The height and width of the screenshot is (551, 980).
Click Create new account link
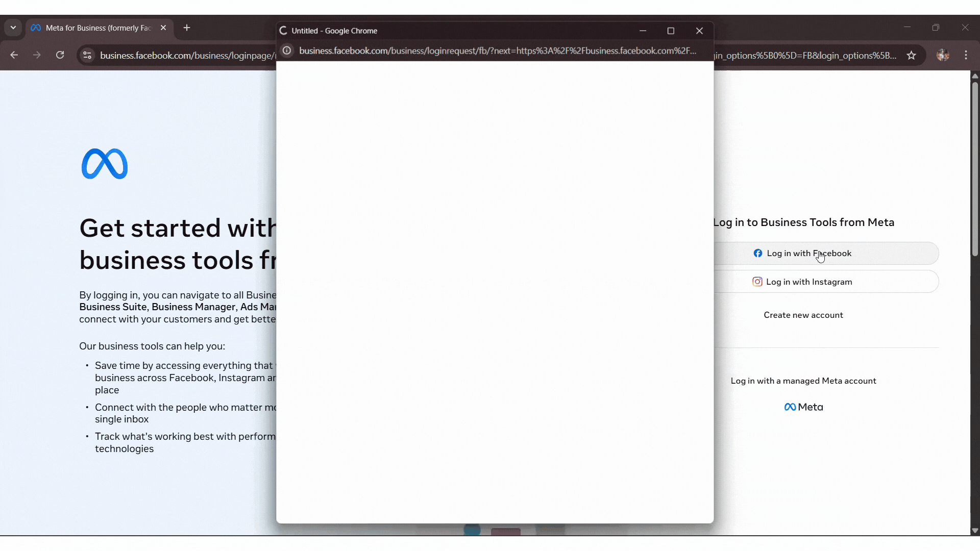[x=803, y=315]
